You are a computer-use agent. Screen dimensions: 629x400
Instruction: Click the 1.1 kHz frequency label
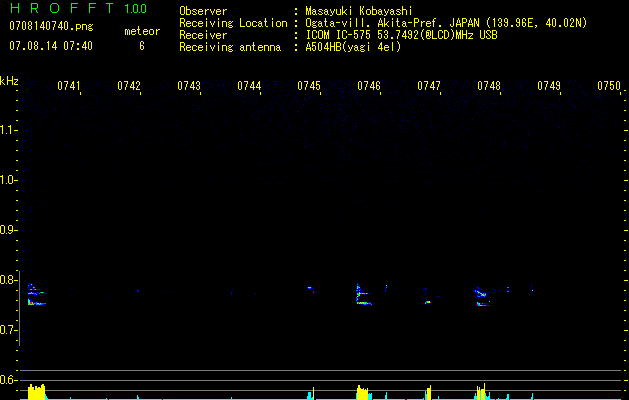(7, 130)
